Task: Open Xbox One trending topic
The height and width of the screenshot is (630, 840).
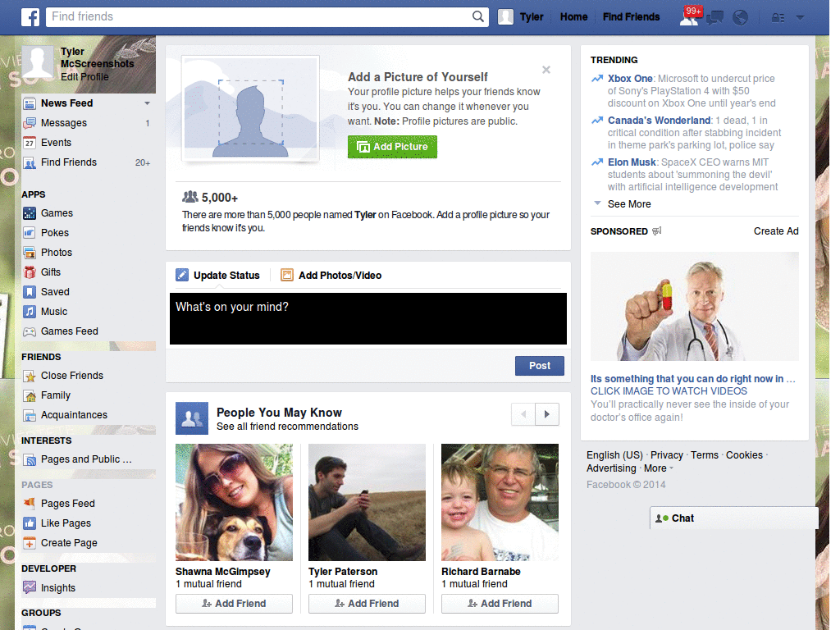Action: click(x=630, y=79)
